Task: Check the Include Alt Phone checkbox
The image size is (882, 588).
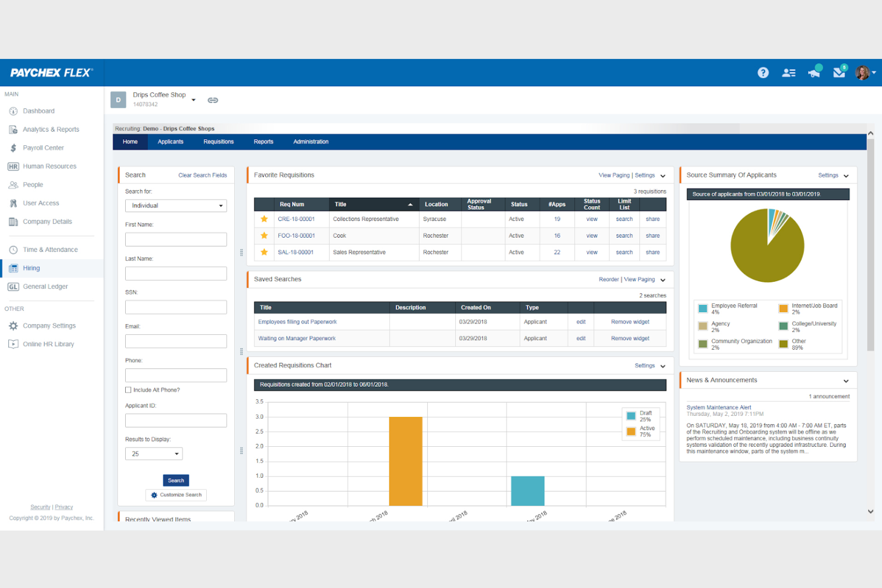Action: pos(128,390)
